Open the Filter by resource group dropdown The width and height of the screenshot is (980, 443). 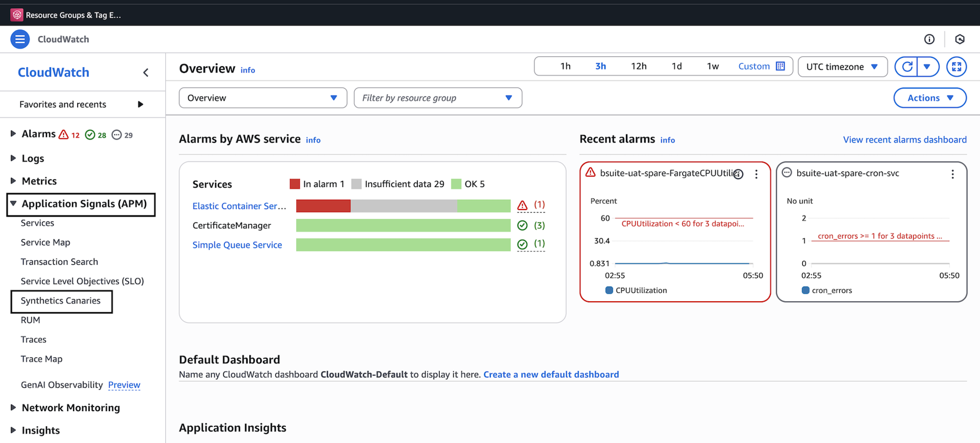(x=438, y=98)
